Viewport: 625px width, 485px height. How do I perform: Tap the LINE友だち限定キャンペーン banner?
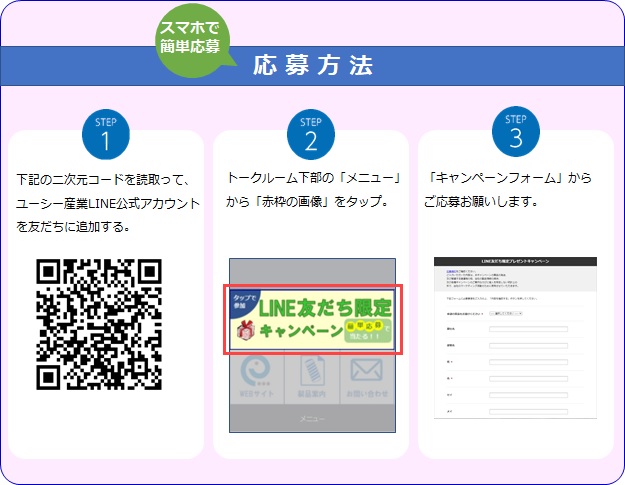312,319
